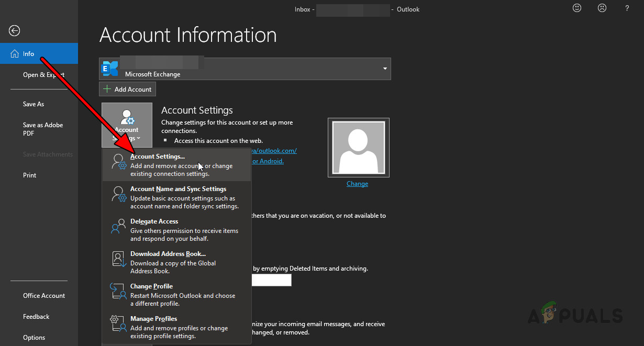Image resolution: width=644 pixels, height=346 pixels.
Task: Expand the Microsoft Exchange account dropdown
Action: point(384,69)
